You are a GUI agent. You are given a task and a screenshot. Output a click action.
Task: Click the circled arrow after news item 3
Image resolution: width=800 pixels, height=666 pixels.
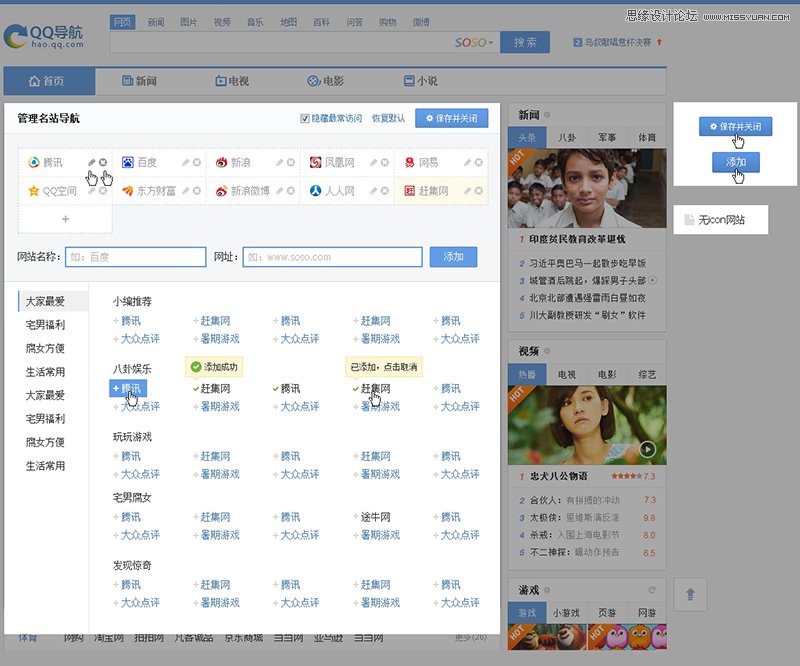pos(653,280)
